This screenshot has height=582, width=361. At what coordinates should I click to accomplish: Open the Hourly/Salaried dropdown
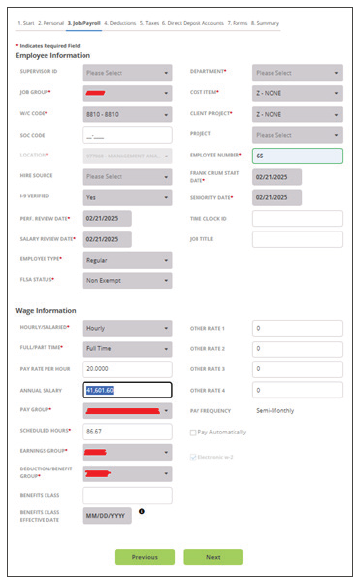click(x=127, y=328)
